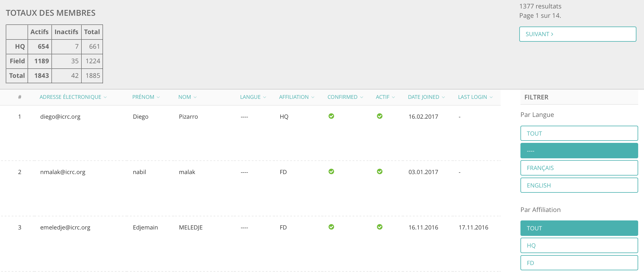Click nabil's actif status checkmark
The image size is (644, 277).
pos(379,171)
